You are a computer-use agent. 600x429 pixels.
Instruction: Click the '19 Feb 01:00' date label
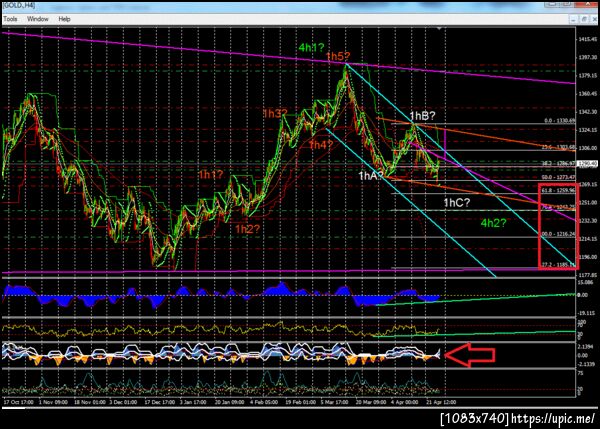[x=300, y=402]
